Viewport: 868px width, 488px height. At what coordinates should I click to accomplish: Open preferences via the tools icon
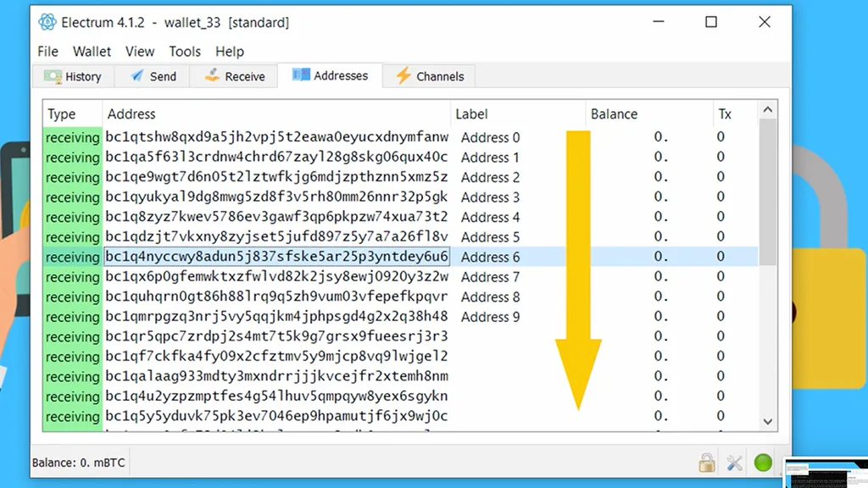734,463
